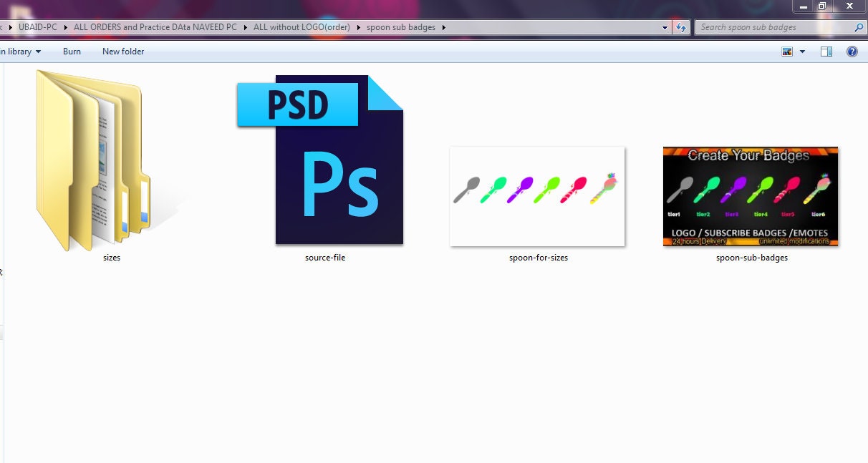Open the address bar history dropdown

(x=665, y=26)
